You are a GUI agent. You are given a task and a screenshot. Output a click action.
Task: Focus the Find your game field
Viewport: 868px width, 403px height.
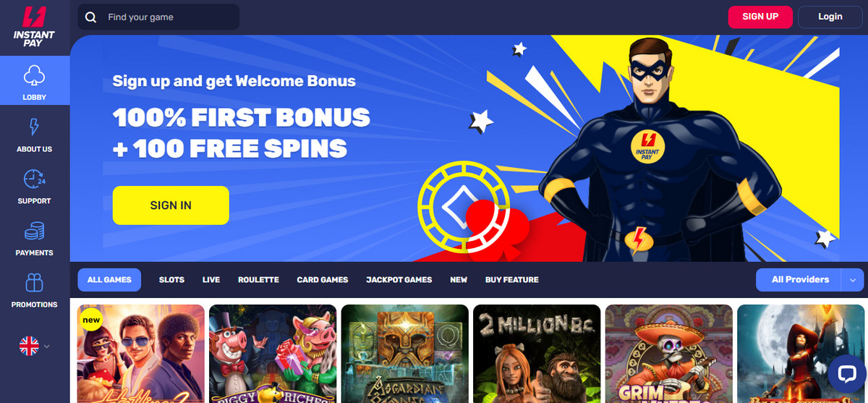158,17
